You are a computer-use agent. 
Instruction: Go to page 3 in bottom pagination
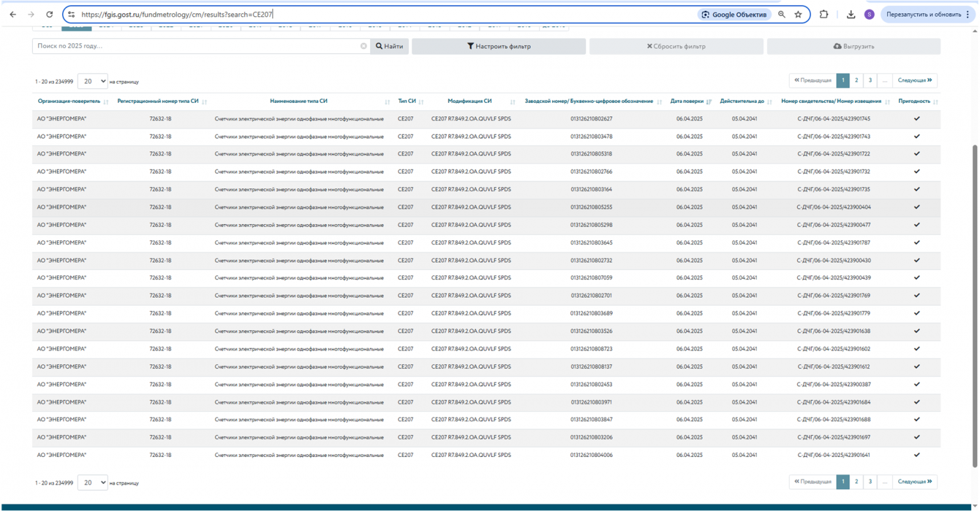[x=870, y=481]
